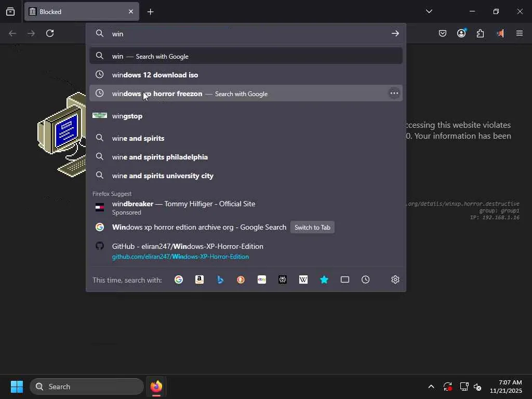The width and height of the screenshot is (532, 399).
Task: Search this time with DuckDuckGo icon
Action: click(x=241, y=280)
